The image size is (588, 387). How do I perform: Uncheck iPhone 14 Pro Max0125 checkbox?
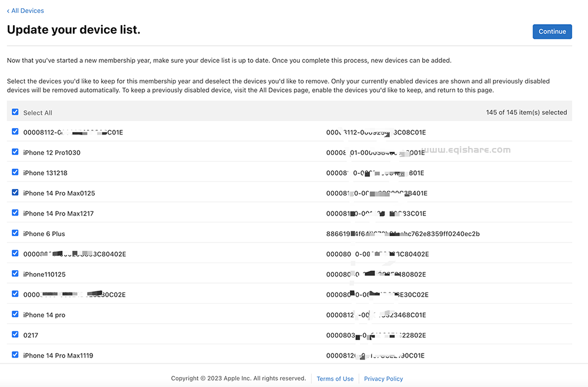[15, 193]
